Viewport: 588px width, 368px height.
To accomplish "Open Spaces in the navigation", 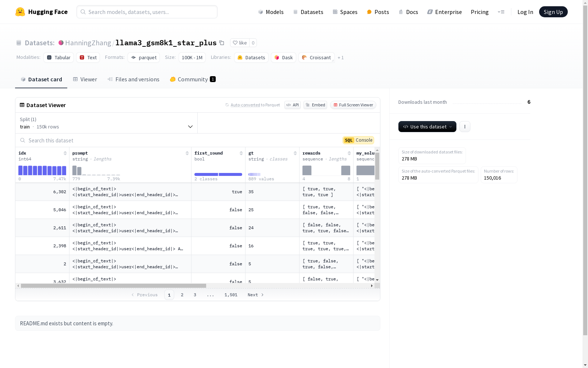I will [x=345, y=12].
